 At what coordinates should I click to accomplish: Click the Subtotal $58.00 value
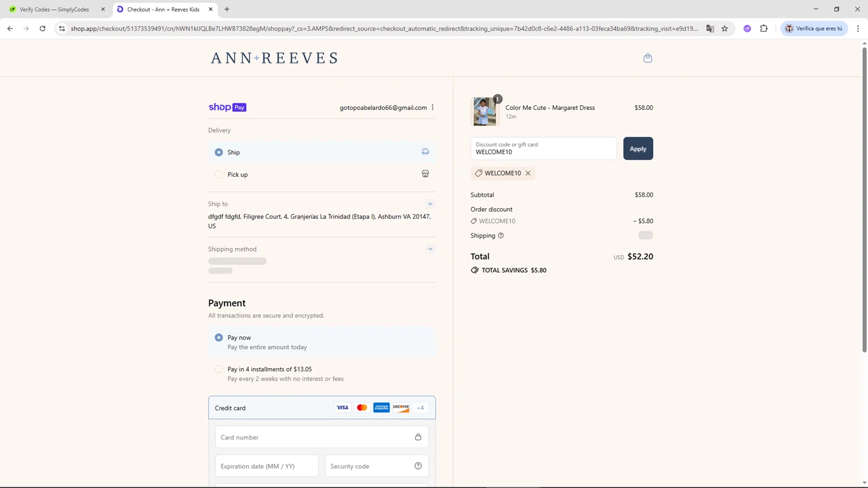(x=643, y=195)
